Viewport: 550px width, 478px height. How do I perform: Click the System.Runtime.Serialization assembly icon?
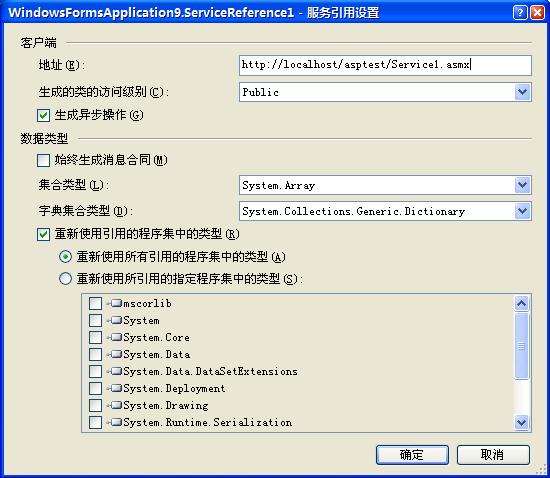(116, 422)
